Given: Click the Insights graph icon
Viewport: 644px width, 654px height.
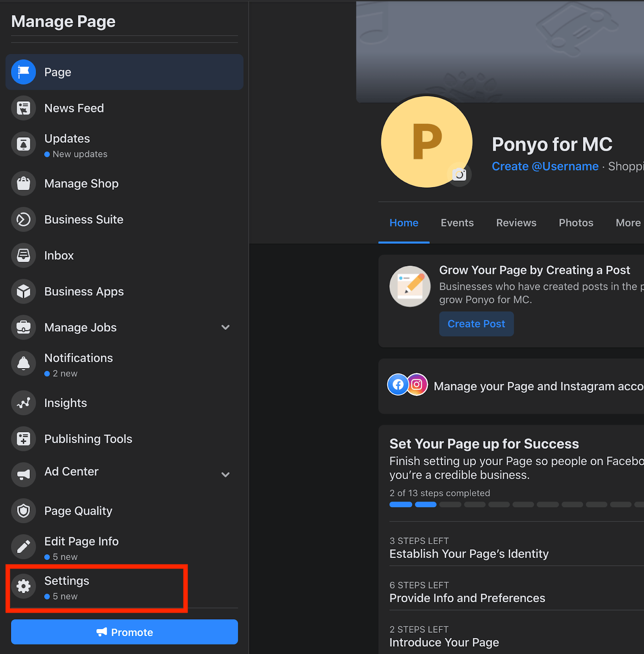Looking at the screenshot, I should coord(23,403).
